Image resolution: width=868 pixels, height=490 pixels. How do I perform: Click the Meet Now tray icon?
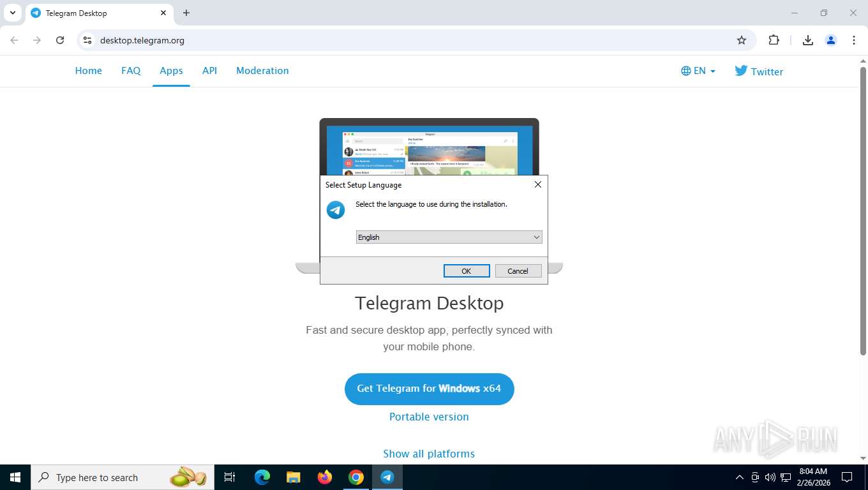point(755,477)
